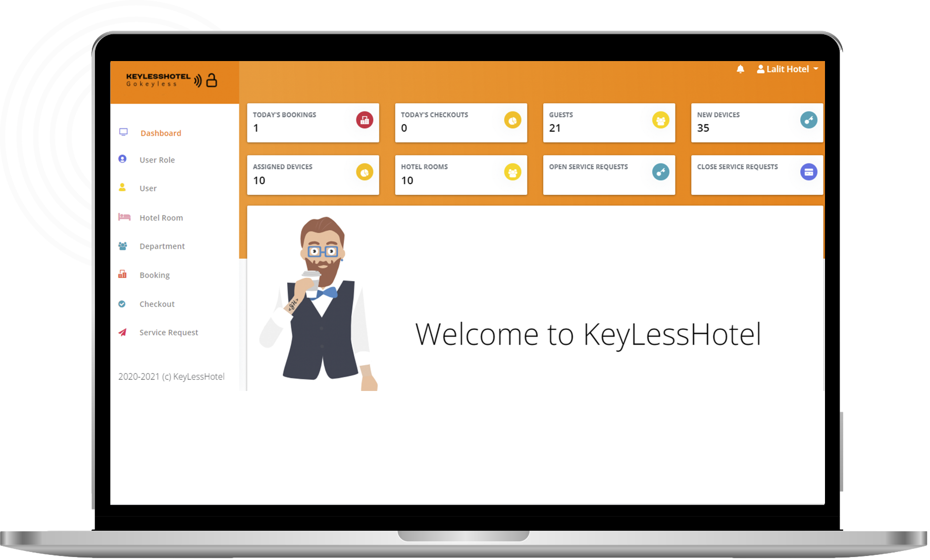Click the User Role icon in sidebar

tap(123, 159)
